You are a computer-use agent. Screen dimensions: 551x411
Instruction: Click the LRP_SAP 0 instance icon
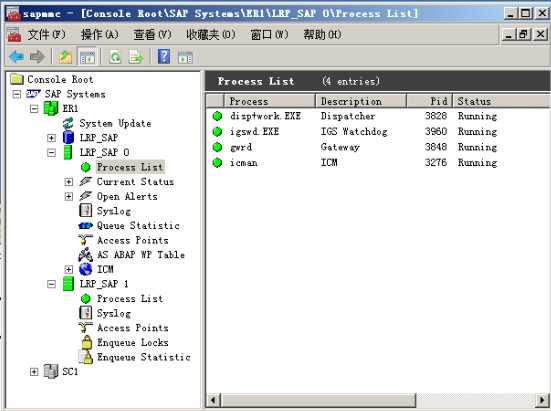click(68, 152)
